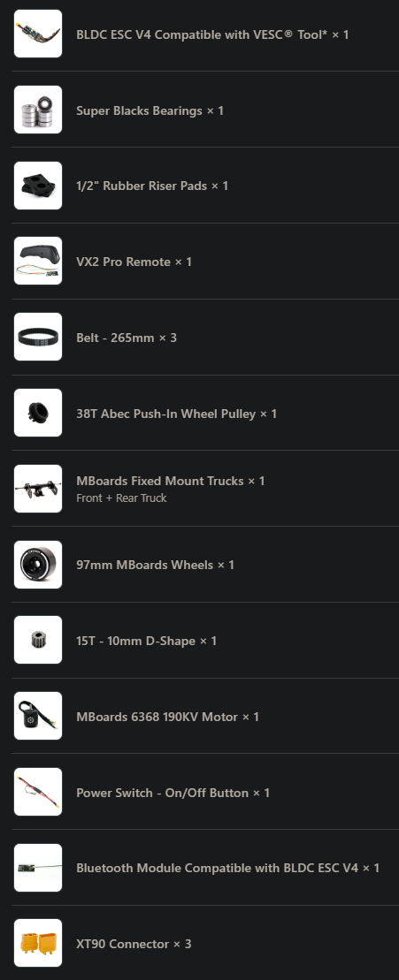Select the 97mm MBoards Wheels thumbnail
Screen dimensions: 399x980
pos(38,565)
